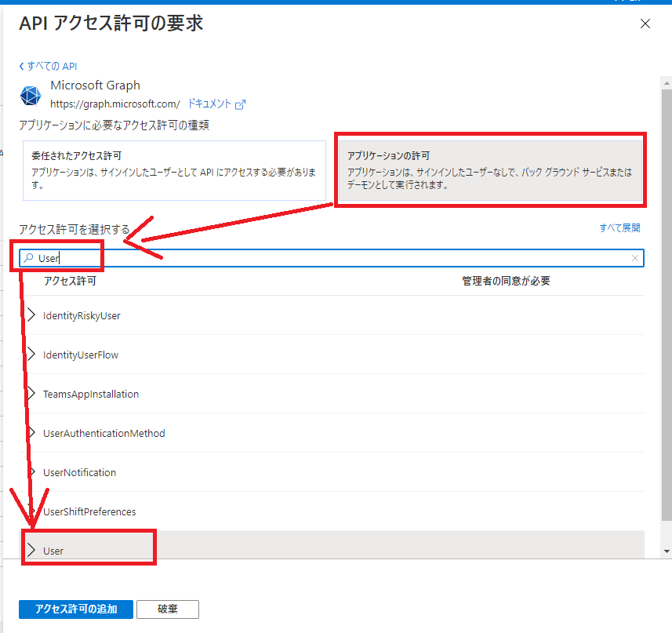Click the アクセス許可の追加 button
This screenshot has width=672, height=633.
[76, 609]
